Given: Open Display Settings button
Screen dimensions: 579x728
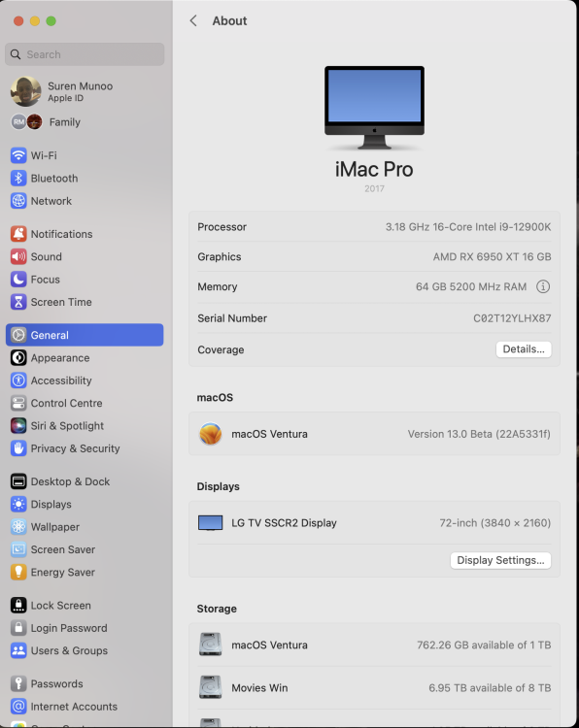Looking at the screenshot, I should [x=500, y=560].
